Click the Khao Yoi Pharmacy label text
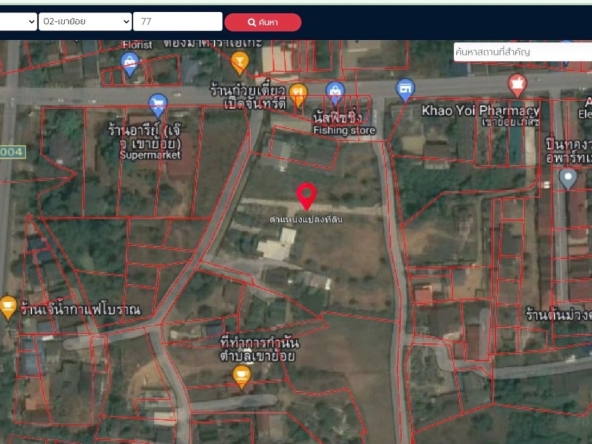Viewport: 592px width, 444px height. [x=480, y=111]
